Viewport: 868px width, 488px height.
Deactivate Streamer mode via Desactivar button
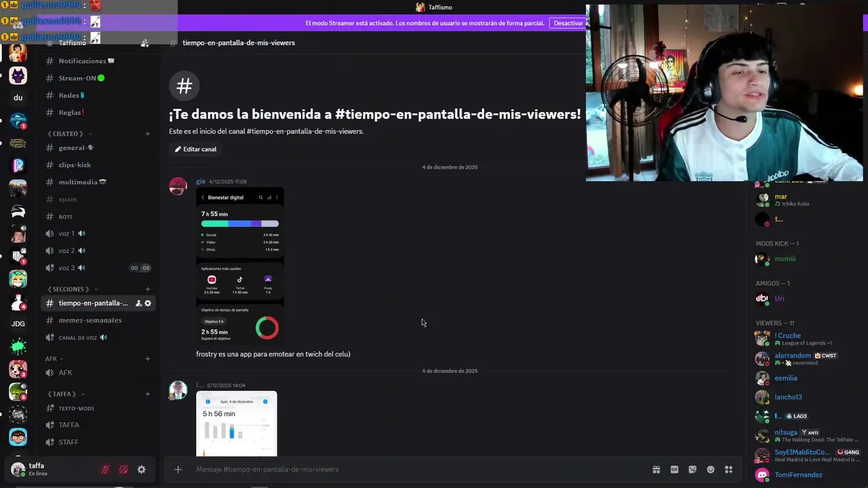coord(568,23)
